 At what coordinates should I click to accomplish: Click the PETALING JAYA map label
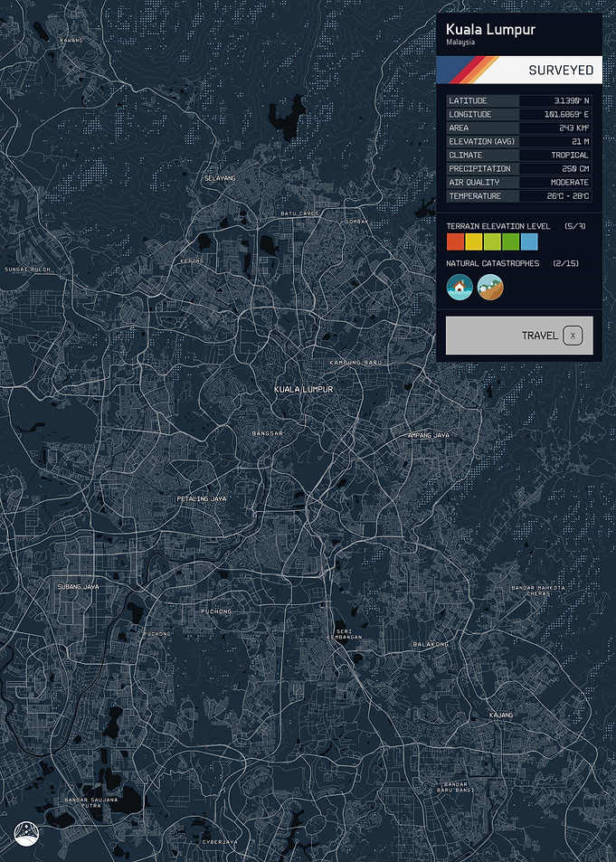[x=202, y=498]
